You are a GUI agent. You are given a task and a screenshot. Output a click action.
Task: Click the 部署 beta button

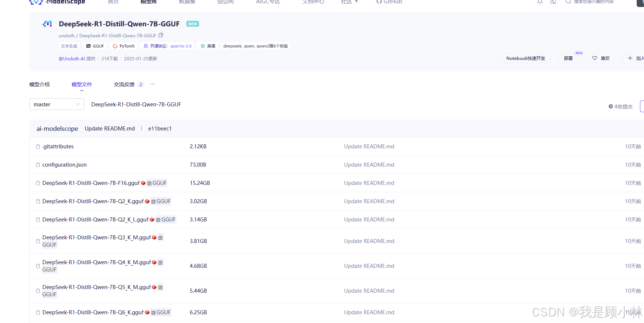pyautogui.click(x=568, y=58)
